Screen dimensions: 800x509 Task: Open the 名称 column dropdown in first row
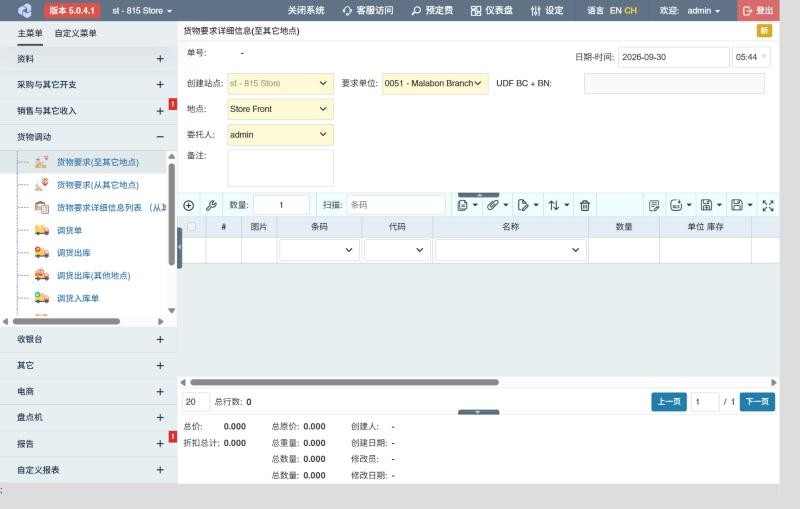pos(511,250)
